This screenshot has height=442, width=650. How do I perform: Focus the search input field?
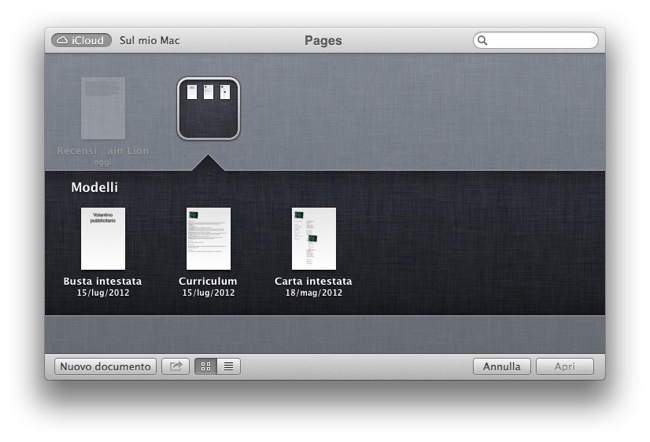point(541,41)
